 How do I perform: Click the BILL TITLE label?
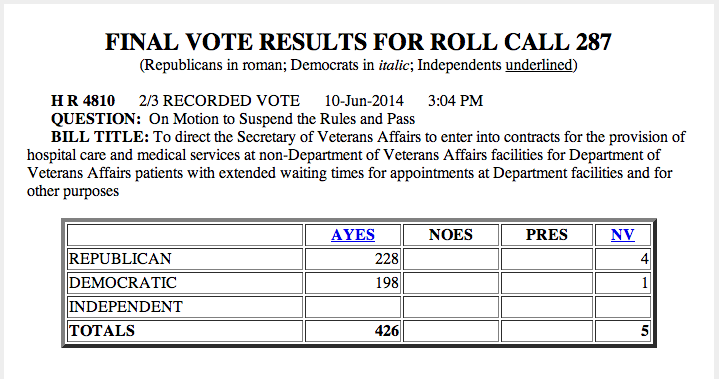click(100, 137)
